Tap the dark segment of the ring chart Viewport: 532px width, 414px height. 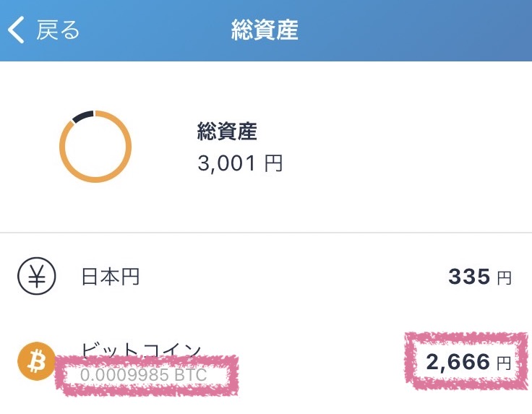pos(83,116)
